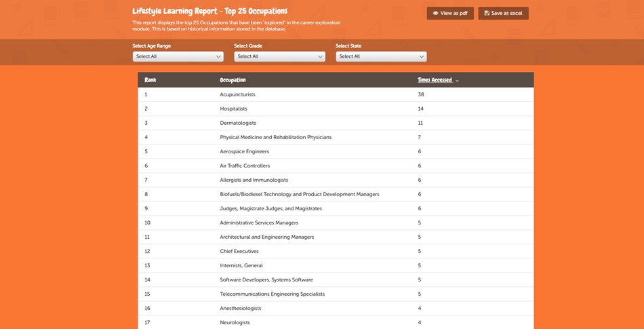Open the Select State dropdown

381,56
